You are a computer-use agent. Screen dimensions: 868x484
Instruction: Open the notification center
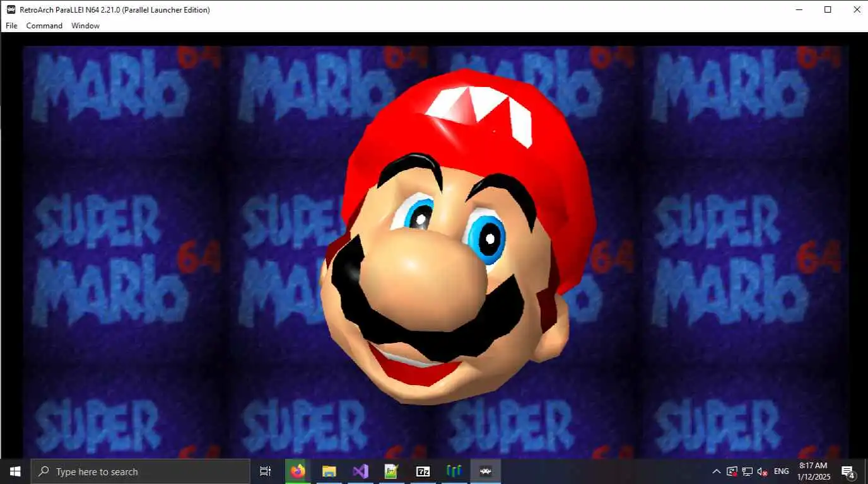pyautogui.click(x=848, y=471)
